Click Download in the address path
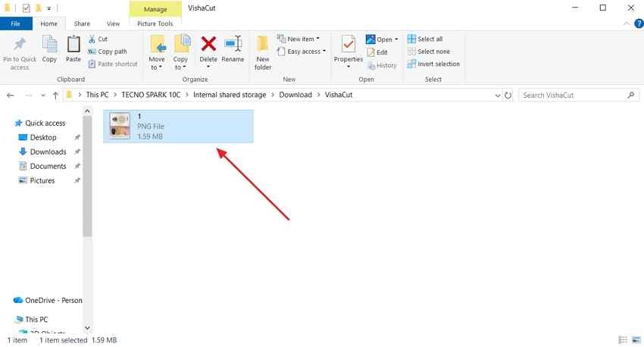The width and height of the screenshot is (644, 347). coord(295,95)
